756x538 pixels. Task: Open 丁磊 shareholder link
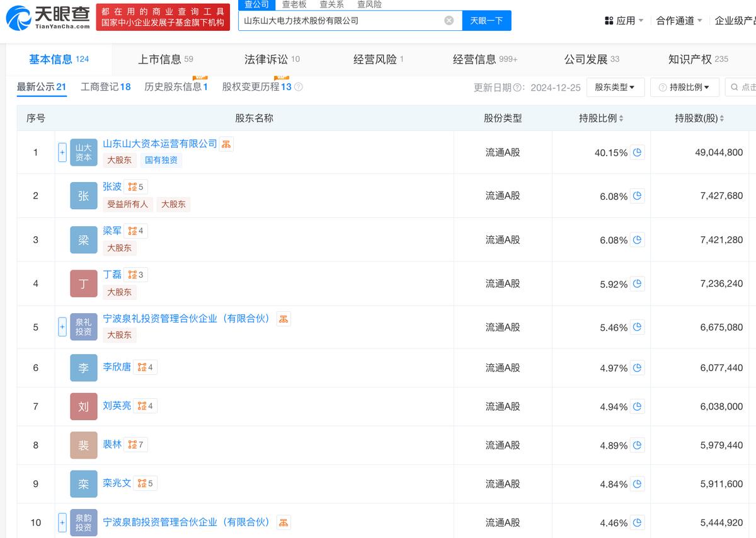pyautogui.click(x=112, y=275)
